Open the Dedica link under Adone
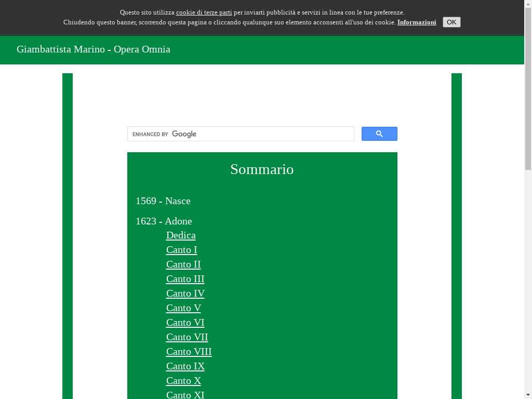 coord(181,235)
